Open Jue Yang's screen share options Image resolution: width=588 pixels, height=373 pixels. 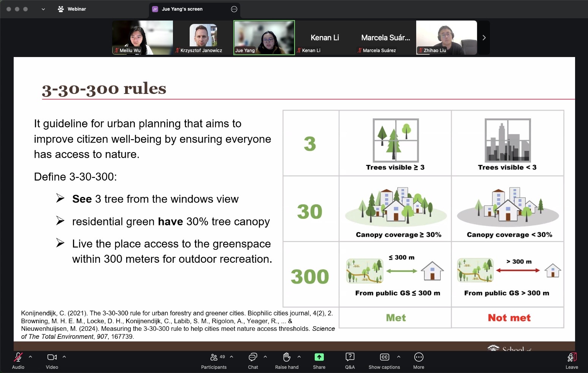[x=234, y=9]
